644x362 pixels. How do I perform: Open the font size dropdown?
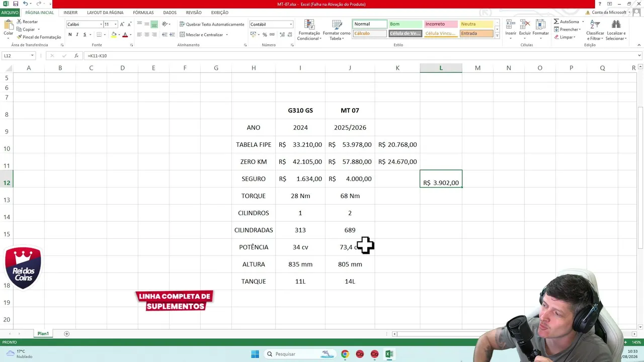click(x=115, y=24)
